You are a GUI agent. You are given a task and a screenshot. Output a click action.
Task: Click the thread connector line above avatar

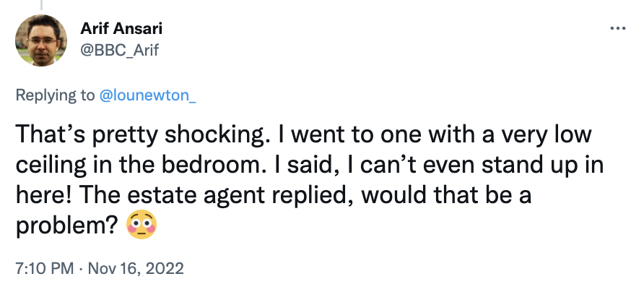coord(41,4)
